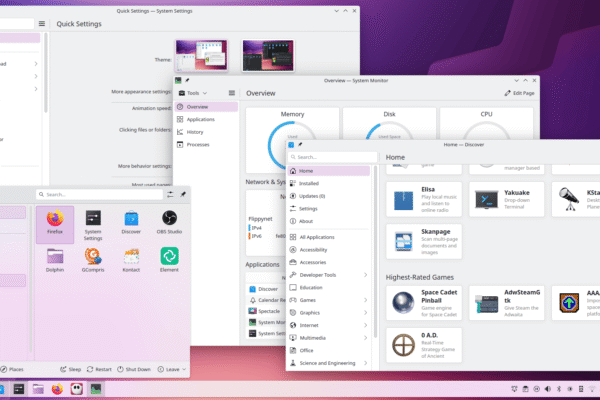Click the System Monitor icon in the taskbar
Screen dimensions: 600x400
coord(96,389)
